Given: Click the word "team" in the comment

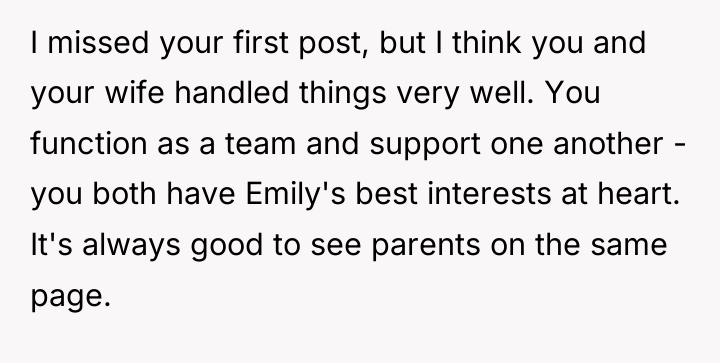Looking at the screenshot, I should pos(260,144).
